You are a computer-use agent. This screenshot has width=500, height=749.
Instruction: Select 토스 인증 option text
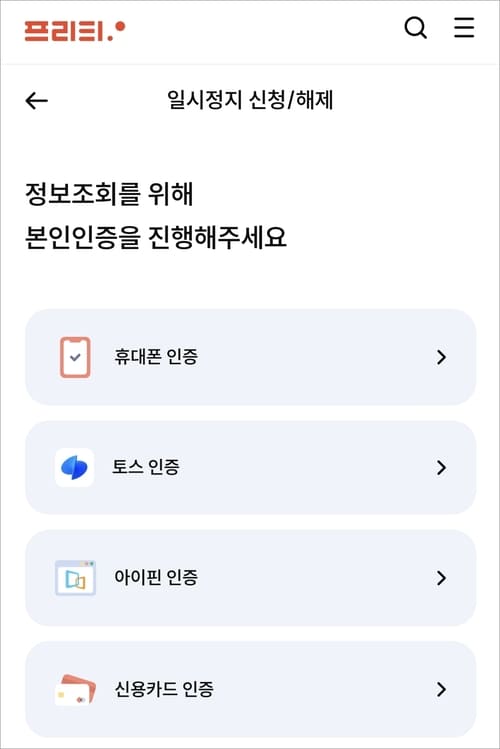tap(146, 467)
